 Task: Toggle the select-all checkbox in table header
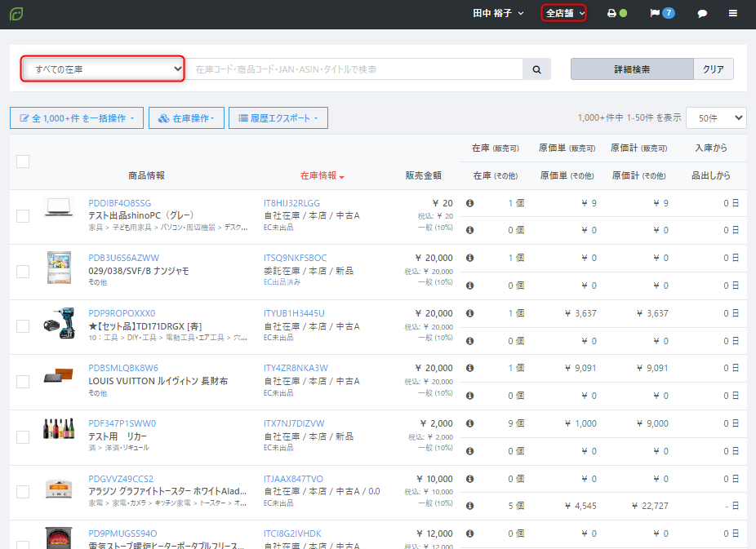[23, 162]
